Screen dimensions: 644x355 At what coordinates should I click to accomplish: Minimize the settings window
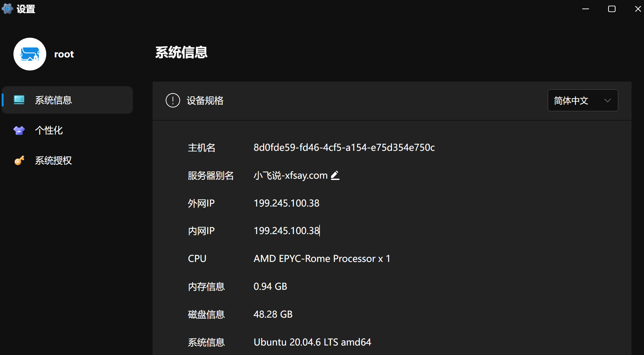pyautogui.click(x=586, y=9)
